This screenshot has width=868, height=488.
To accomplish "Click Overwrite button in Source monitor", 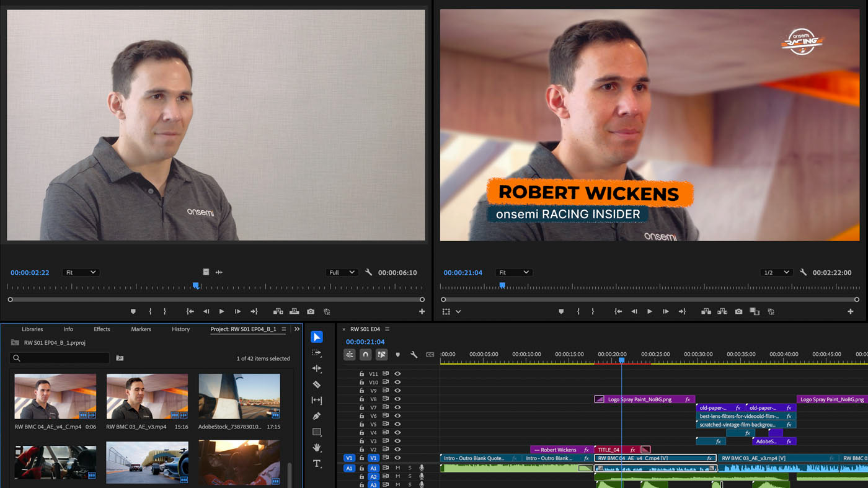I will coord(294,311).
